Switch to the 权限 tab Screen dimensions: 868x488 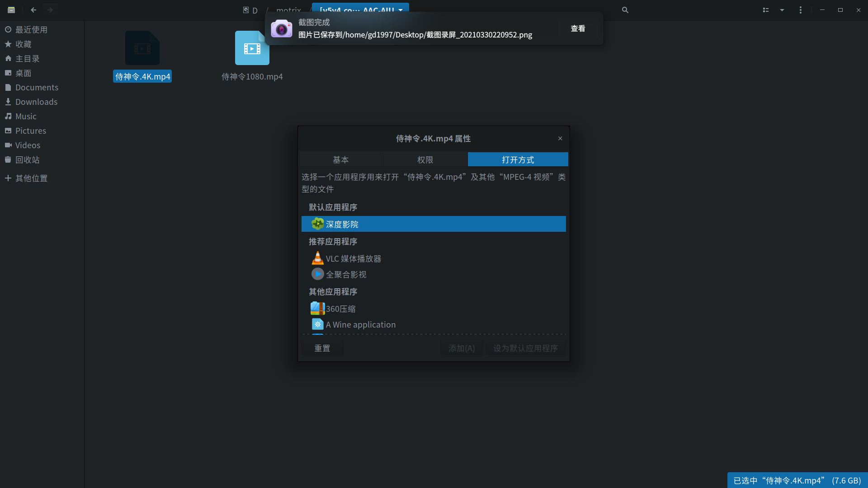[425, 160]
